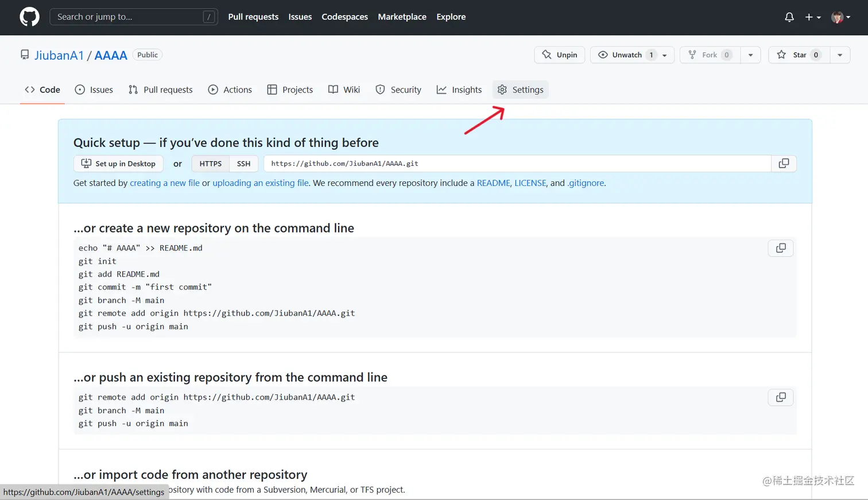Click the 'git commit -m "first commit"' line
The height and width of the screenshot is (500, 868).
145,287
